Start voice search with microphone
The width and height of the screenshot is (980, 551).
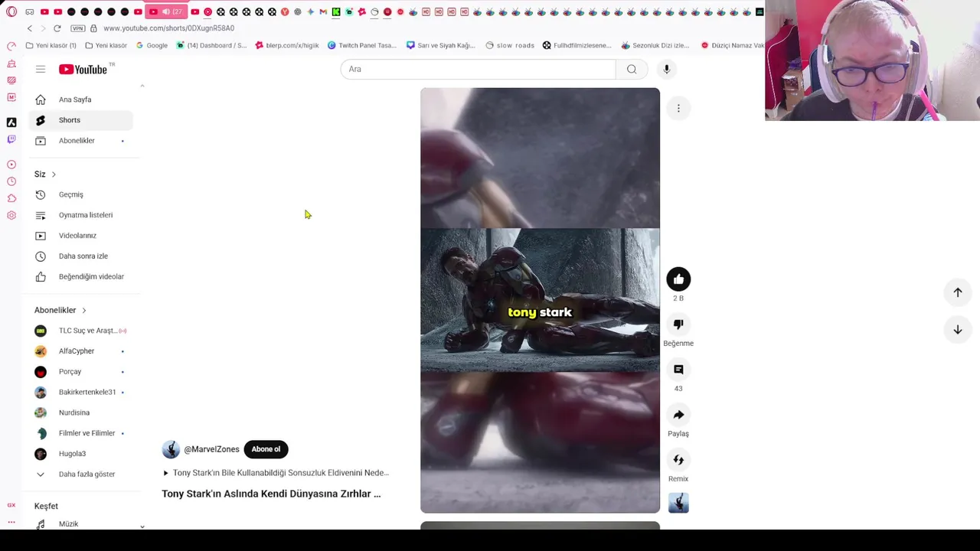667,69
